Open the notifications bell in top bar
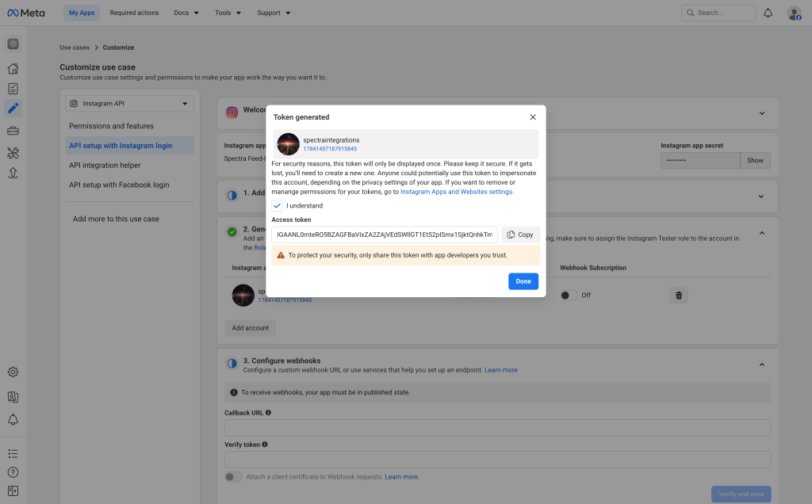Viewport: 812px width, 504px height. point(768,13)
